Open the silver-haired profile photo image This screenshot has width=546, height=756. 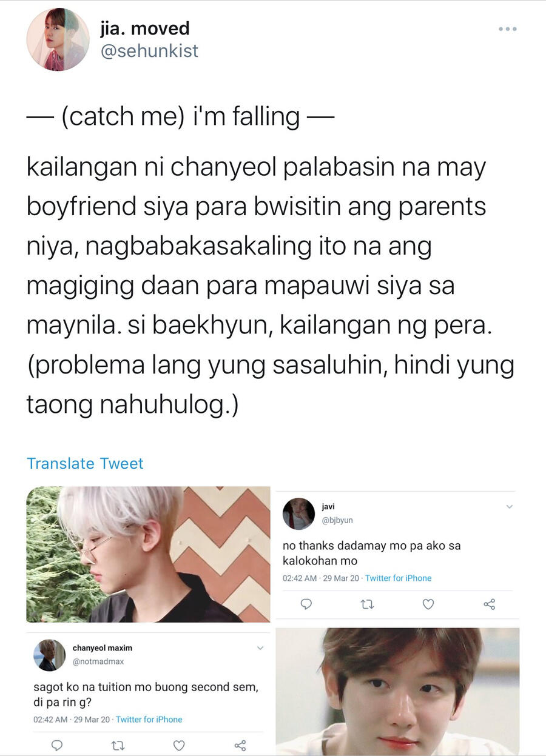pos(148,554)
